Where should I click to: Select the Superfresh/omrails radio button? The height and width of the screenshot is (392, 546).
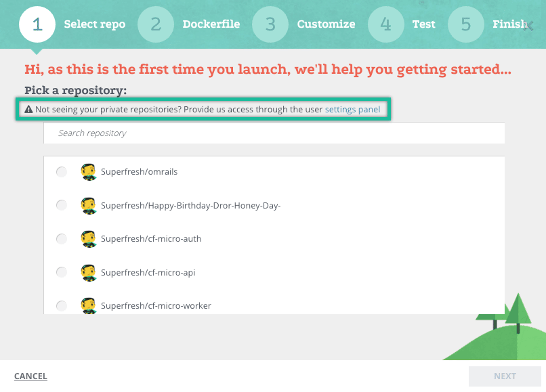click(x=62, y=172)
